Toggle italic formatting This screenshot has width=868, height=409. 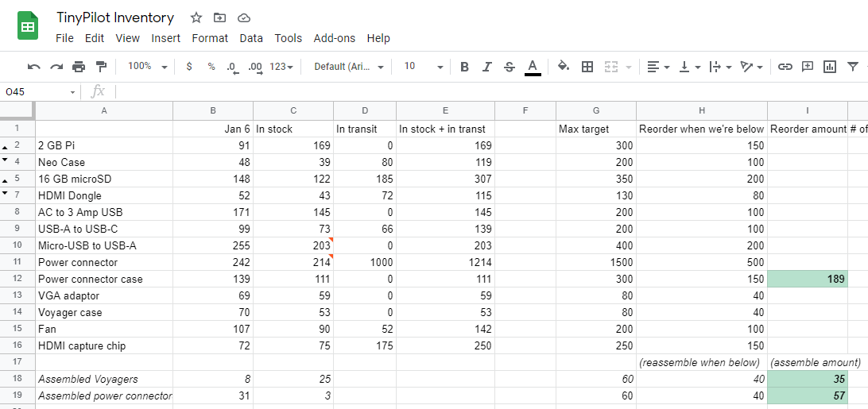point(486,67)
